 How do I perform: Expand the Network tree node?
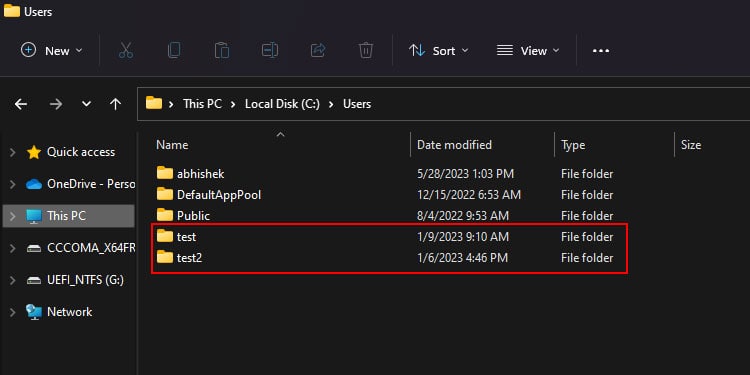(13, 312)
